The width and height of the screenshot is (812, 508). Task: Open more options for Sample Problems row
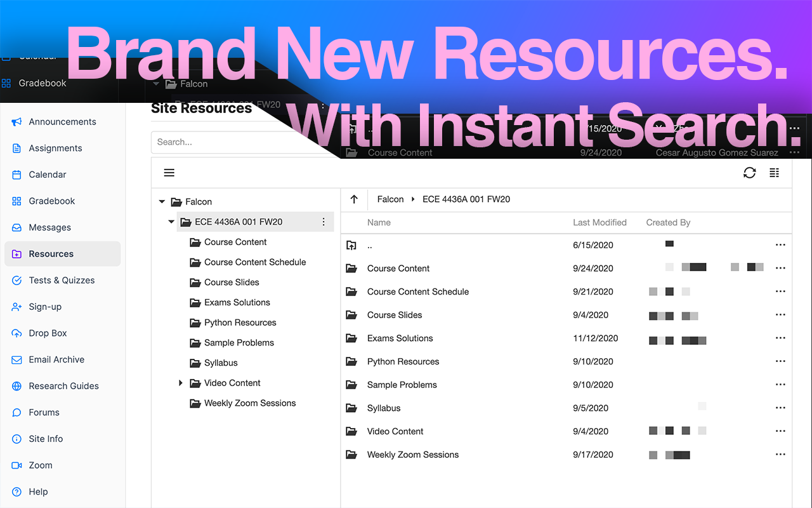(780, 385)
